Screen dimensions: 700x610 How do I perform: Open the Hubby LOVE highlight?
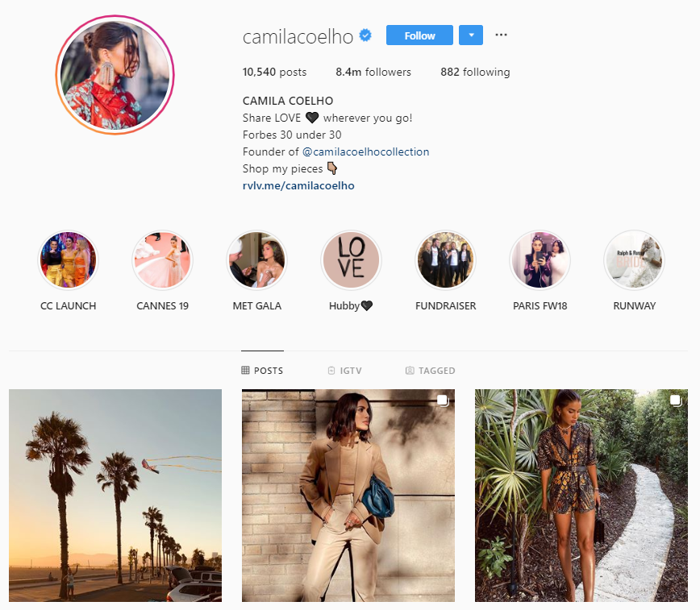tap(352, 260)
